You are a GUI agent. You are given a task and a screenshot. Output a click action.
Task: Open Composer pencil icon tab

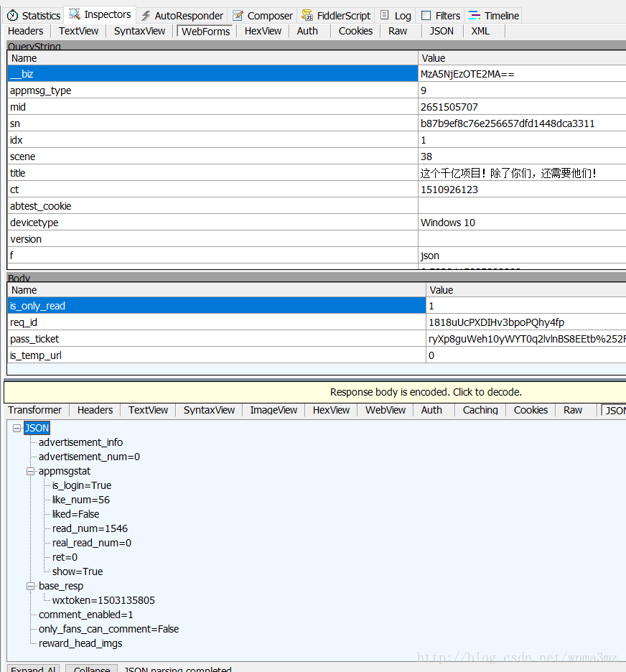[x=238, y=16]
